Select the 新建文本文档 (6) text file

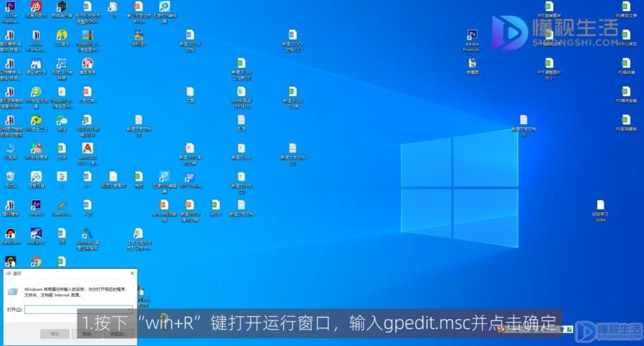click(x=523, y=121)
